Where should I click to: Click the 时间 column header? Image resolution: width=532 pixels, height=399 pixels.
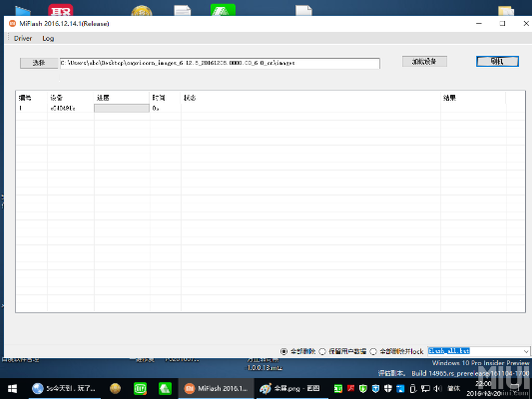(166, 98)
